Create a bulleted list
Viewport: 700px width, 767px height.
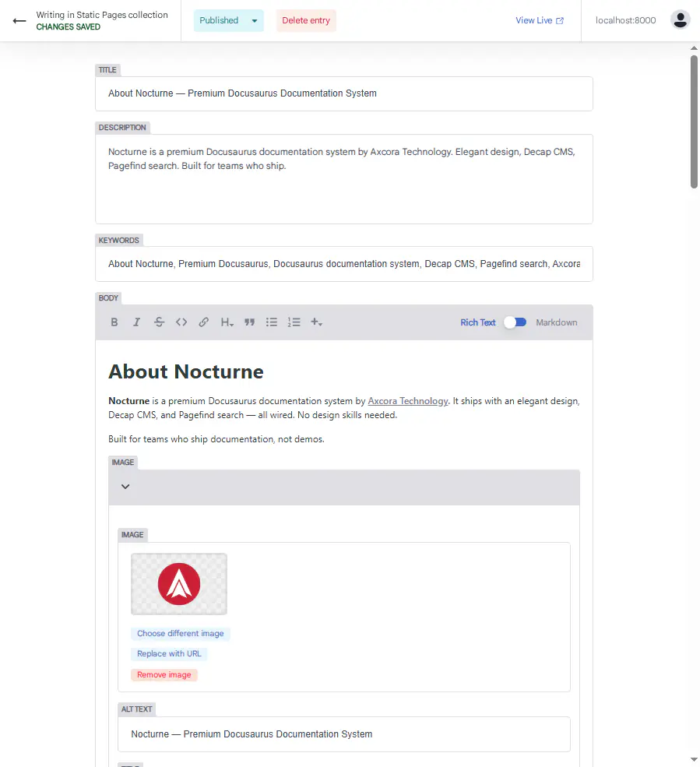272,322
